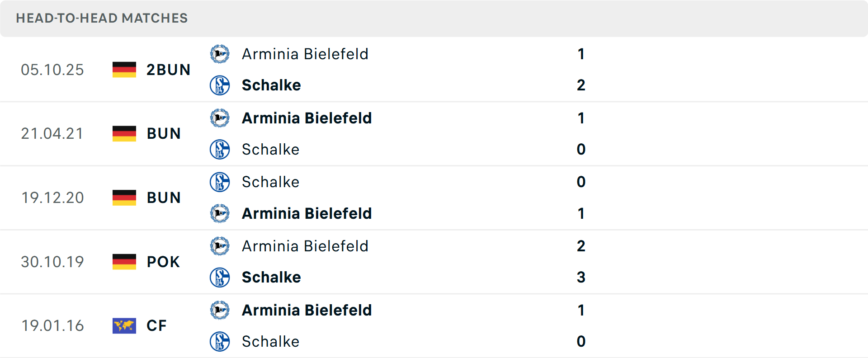Screen dimensions: 868x358
Task: Select the Schalke logo in the 30.10.19 row
Action: click(220, 277)
